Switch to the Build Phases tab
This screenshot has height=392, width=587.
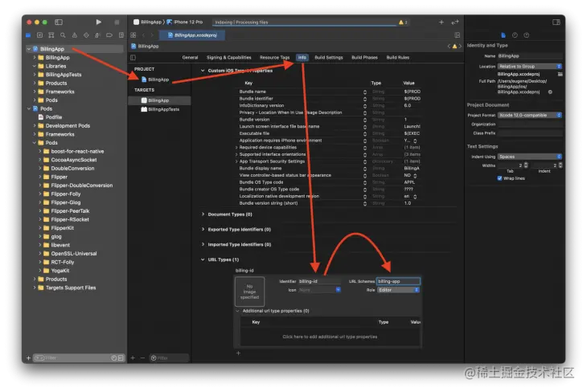tap(364, 58)
